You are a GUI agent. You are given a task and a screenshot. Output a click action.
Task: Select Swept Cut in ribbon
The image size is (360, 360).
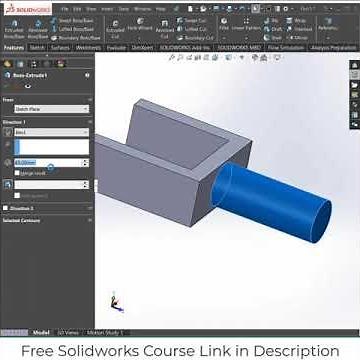(192, 21)
